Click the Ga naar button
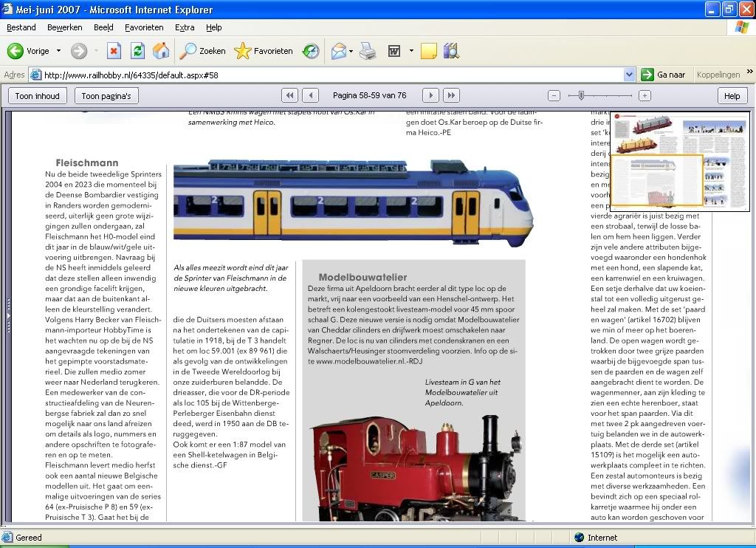 [664, 75]
